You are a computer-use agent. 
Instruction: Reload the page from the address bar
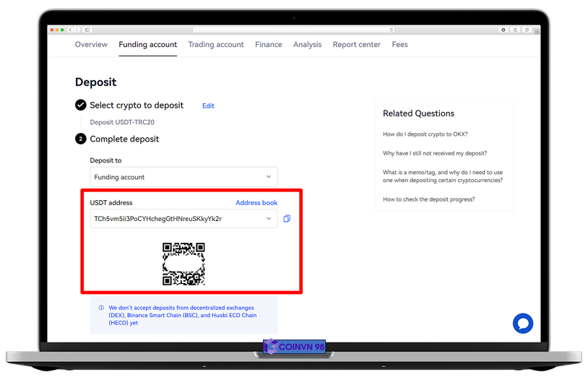392,30
